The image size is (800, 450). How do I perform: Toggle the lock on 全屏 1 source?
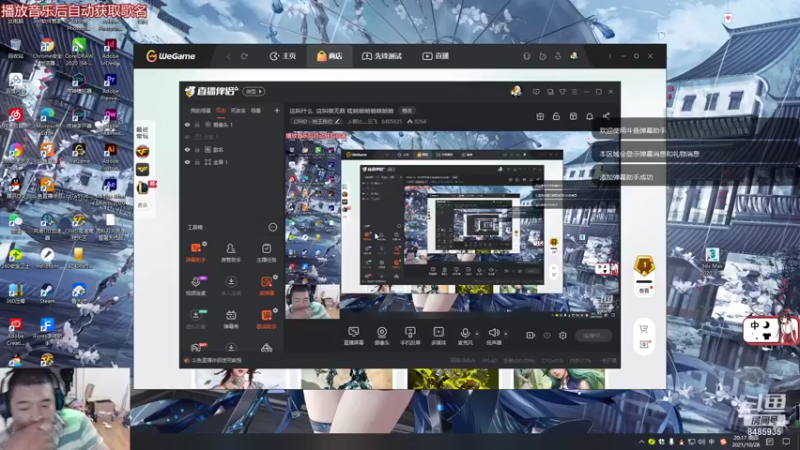(197, 162)
